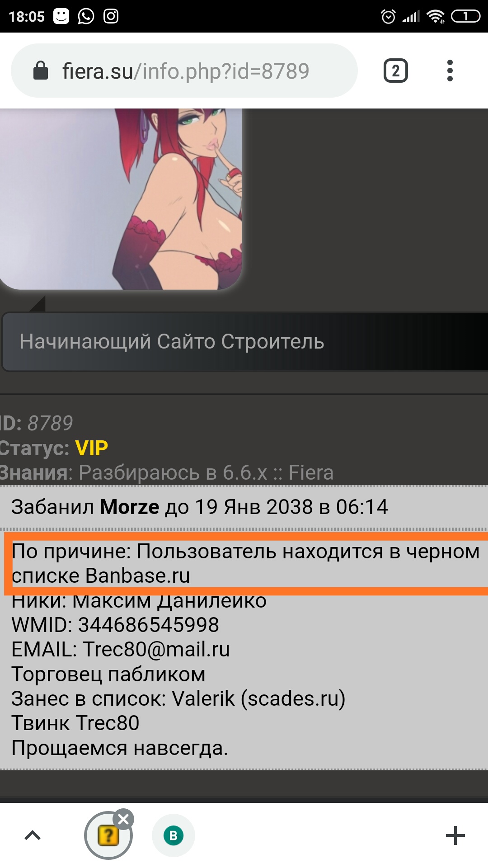Tap the Instagram notification icon in status bar

point(111,16)
